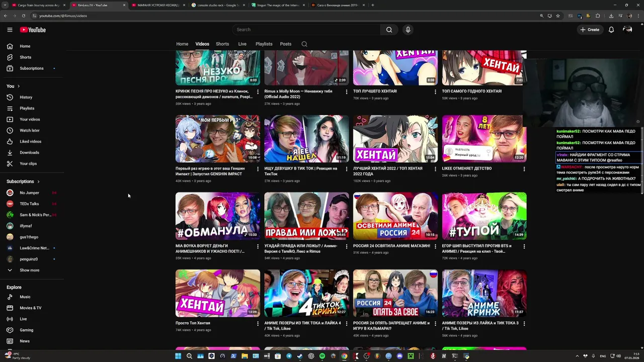
Task: Click the YouTube logo
Action: pyautogui.click(x=33, y=30)
